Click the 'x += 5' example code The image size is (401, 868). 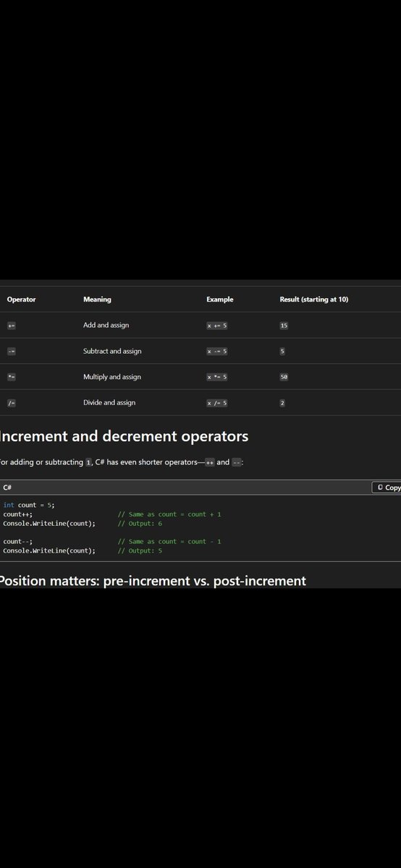[x=217, y=325]
